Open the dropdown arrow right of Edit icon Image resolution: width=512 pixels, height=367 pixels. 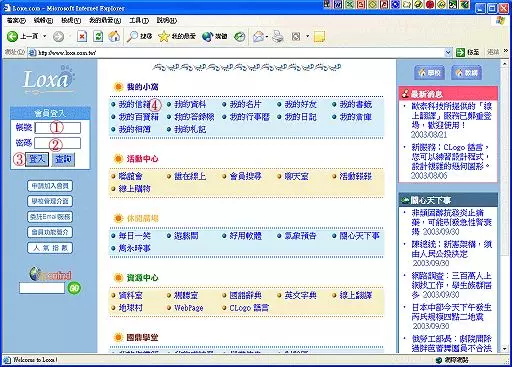tap(308, 36)
